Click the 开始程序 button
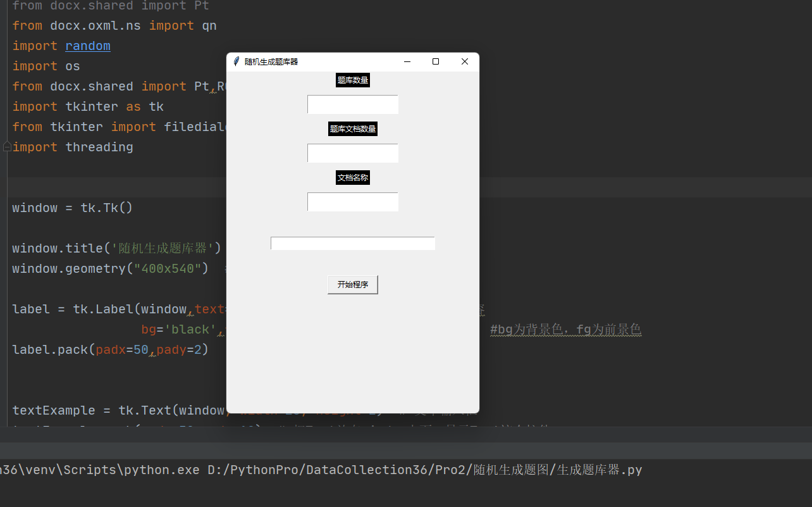The width and height of the screenshot is (812, 507). coord(353,285)
